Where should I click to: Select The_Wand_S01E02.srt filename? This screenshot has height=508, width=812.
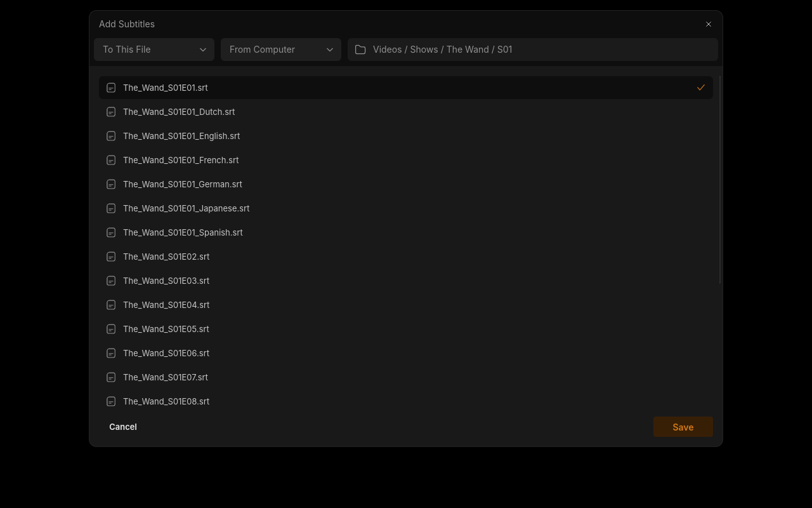(166, 257)
